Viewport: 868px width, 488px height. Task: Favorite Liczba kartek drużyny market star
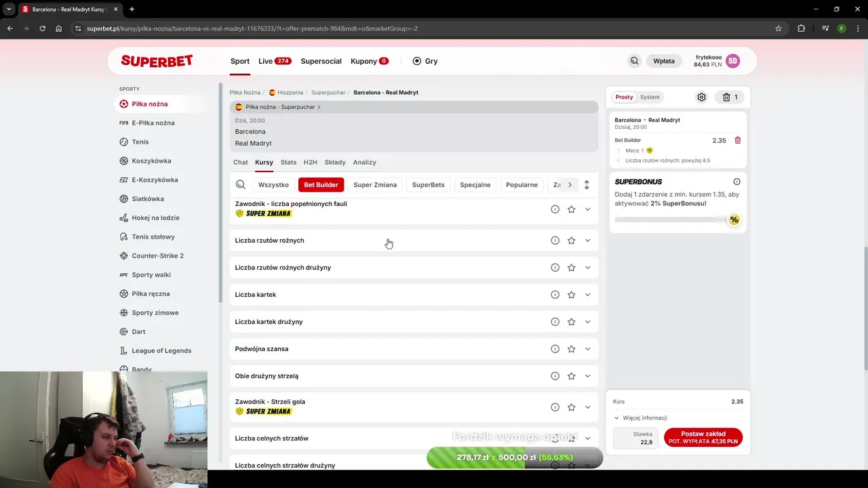pos(571,322)
